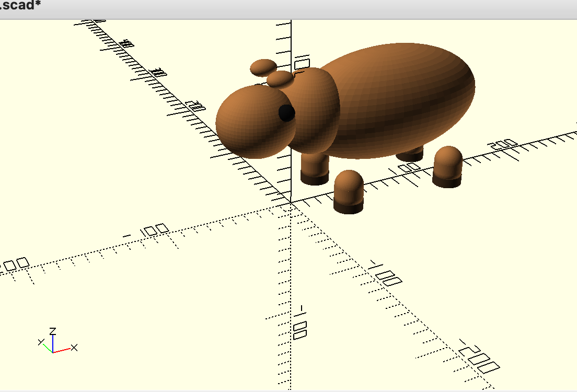Select the hippo's black eye
Screen dimensions: 577x392
click(286, 114)
